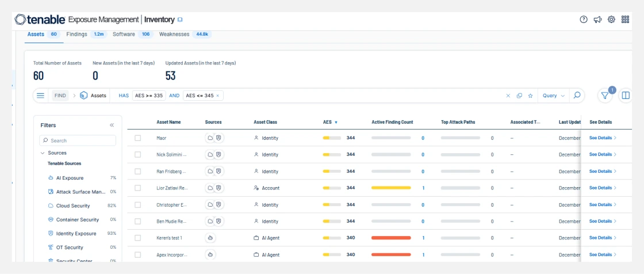The image size is (644, 274).
Task: Switch to the Software tab
Action: pos(133,34)
